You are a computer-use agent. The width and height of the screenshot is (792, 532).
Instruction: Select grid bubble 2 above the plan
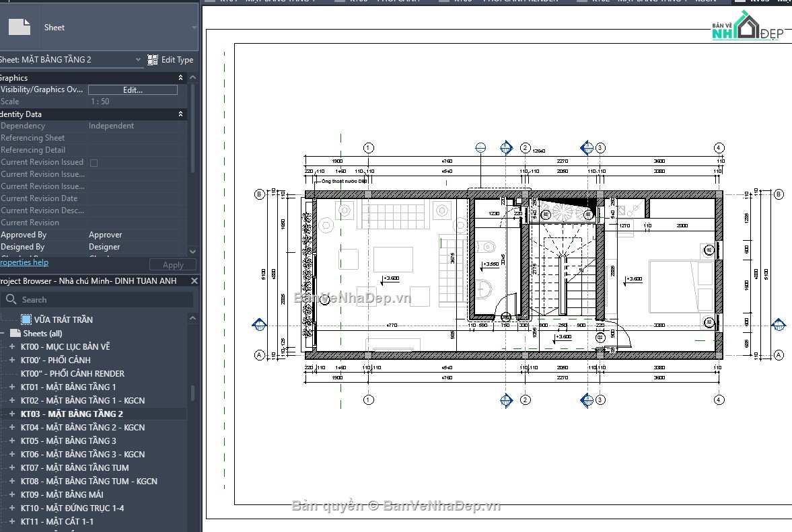526,147
